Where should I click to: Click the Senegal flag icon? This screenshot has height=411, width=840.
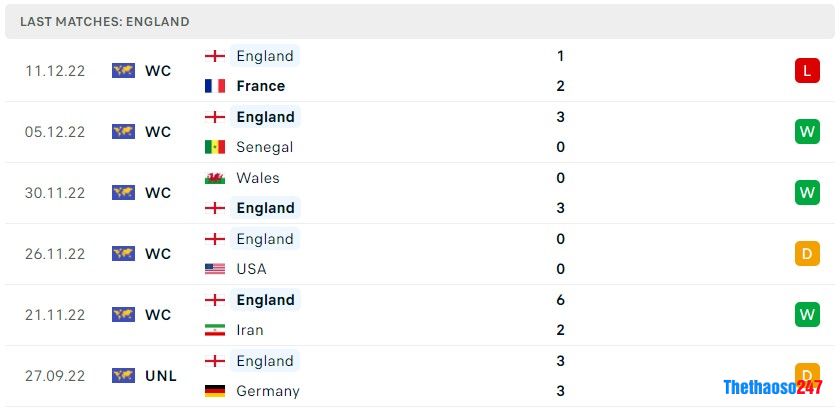click(x=214, y=147)
